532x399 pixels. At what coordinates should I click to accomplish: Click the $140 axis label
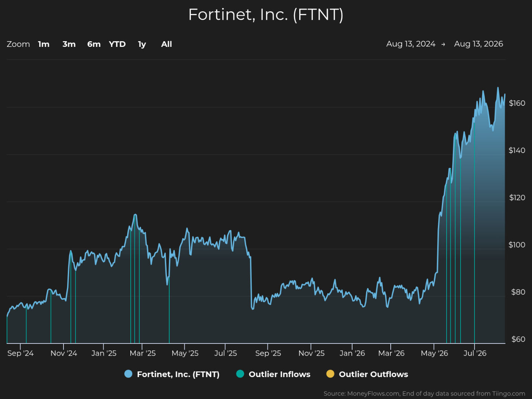coord(517,150)
